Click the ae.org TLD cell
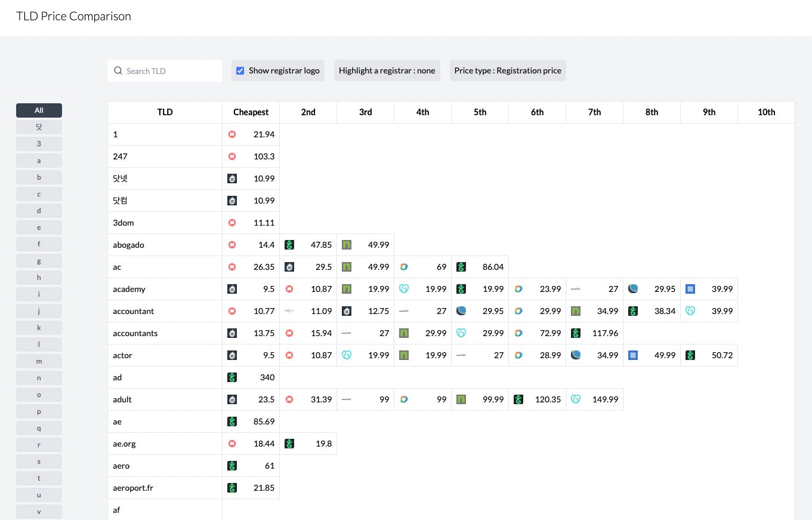Image resolution: width=812 pixels, height=520 pixels. coord(165,444)
